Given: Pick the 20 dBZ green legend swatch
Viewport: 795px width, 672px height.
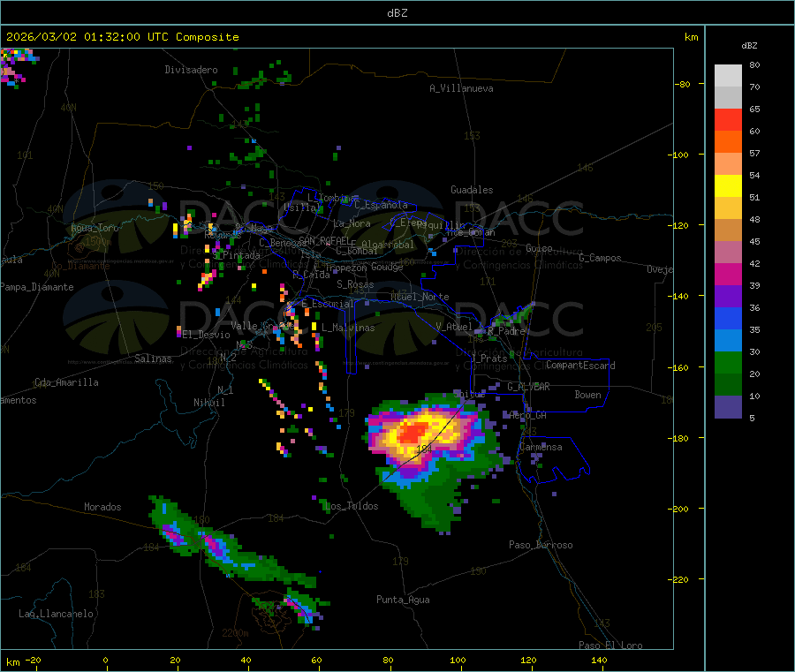Looking at the screenshot, I should coord(728,362).
